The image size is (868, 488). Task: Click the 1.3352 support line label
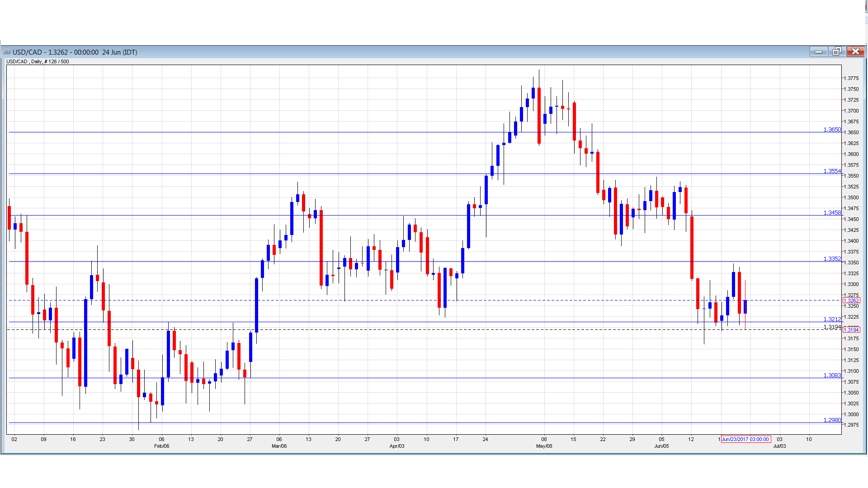point(832,258)
